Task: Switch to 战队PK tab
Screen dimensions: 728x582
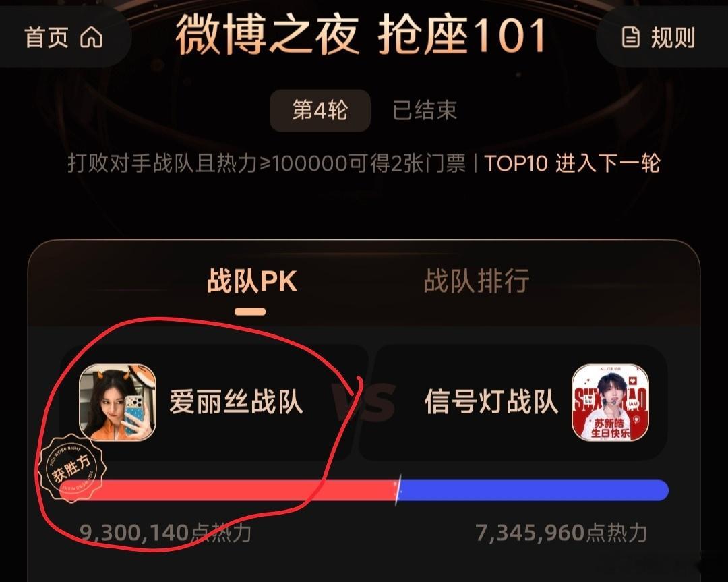Action: point(251,281)
